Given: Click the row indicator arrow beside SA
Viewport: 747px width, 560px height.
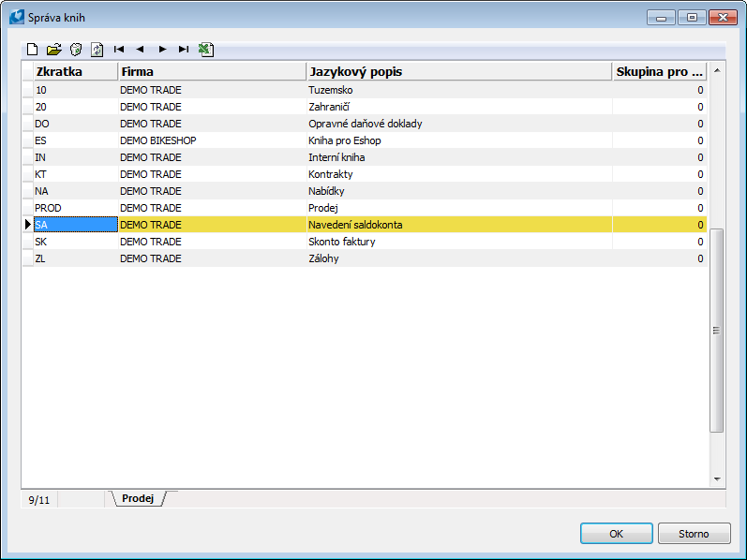Looking at the screenshot, I should click(27, 225).
